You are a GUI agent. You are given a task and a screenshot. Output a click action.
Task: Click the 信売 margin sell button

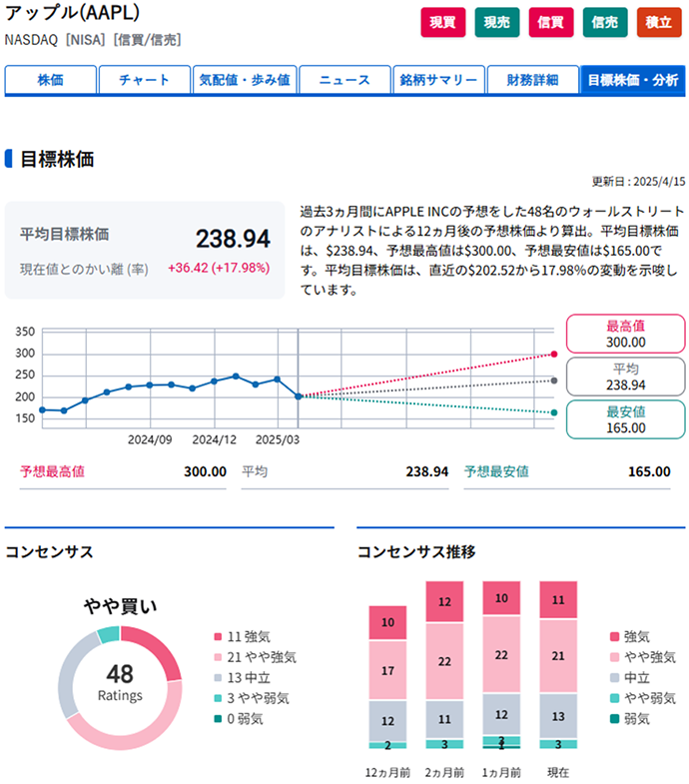tap(604, 23)
